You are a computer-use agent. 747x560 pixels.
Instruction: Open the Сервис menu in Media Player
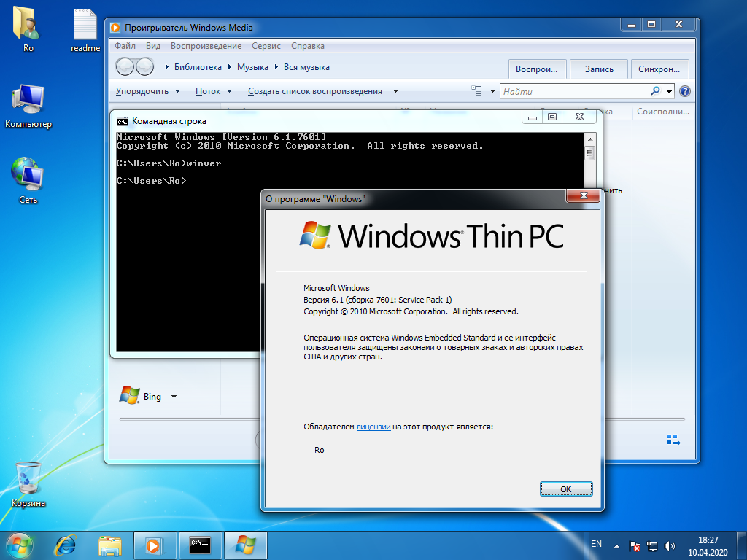pos(266,45)
